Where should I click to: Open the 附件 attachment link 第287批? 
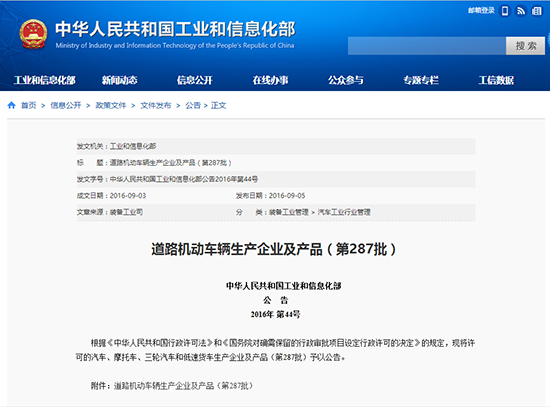(183, 386)
